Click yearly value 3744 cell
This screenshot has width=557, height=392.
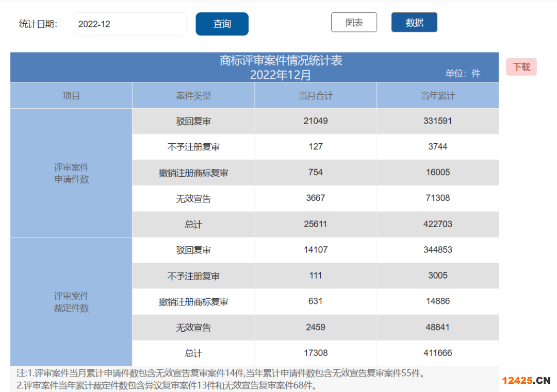438,146
